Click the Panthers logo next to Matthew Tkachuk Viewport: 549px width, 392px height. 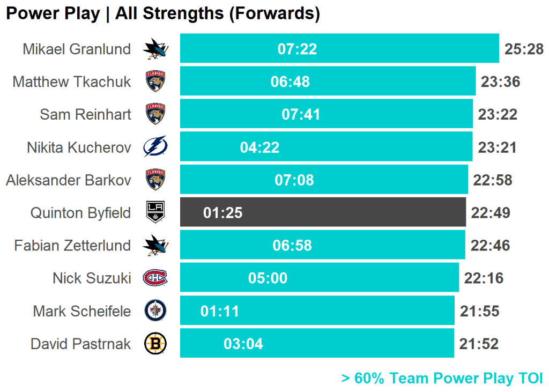pyautogui.click(x=155, y=82)
